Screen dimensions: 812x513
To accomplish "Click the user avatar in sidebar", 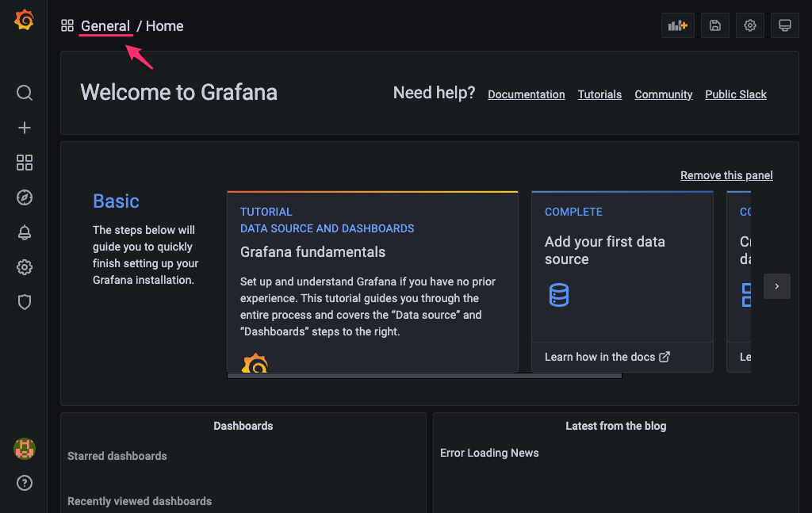I will coord(25,448).
